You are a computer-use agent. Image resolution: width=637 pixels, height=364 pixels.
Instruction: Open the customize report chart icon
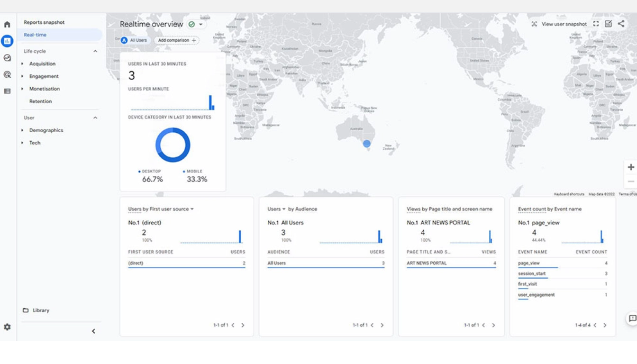(x=609, y=24)
